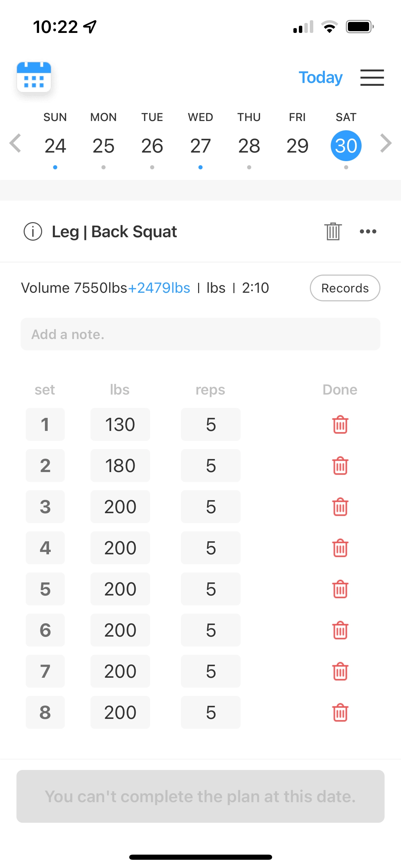Open the three-dot exercise options
This screenshot has height=868, width=401.
point(368,231)
